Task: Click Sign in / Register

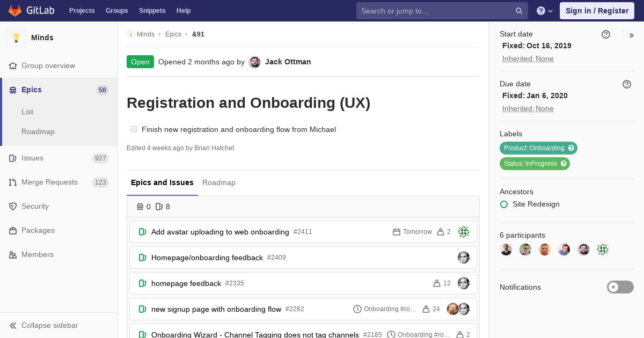Action: pyautogui.click(x=597, y=11)
